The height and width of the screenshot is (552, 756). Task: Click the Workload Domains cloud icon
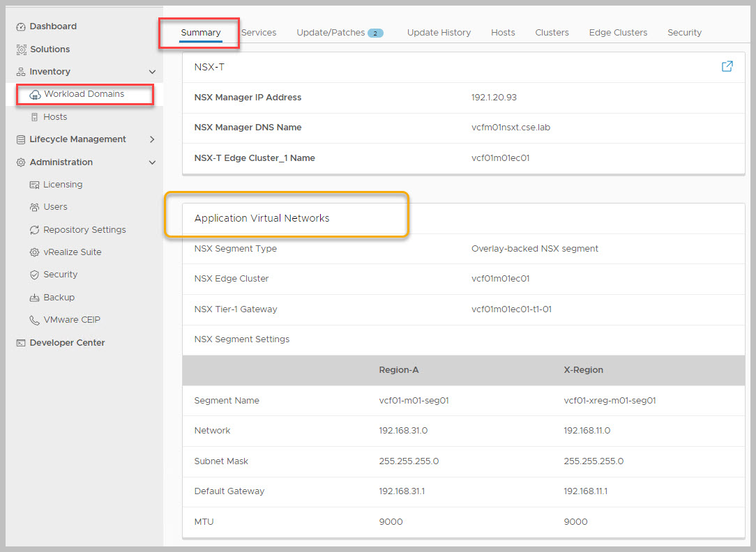point(35,94)
